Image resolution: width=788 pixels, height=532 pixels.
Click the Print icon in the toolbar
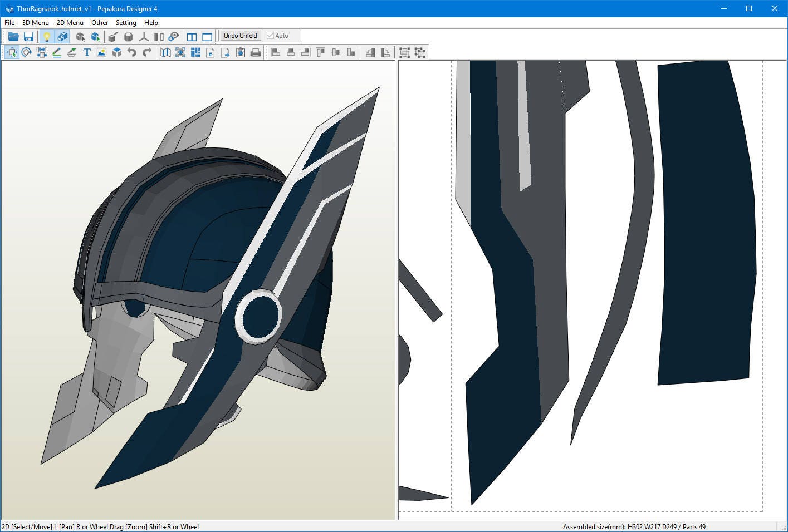point(256,52)
